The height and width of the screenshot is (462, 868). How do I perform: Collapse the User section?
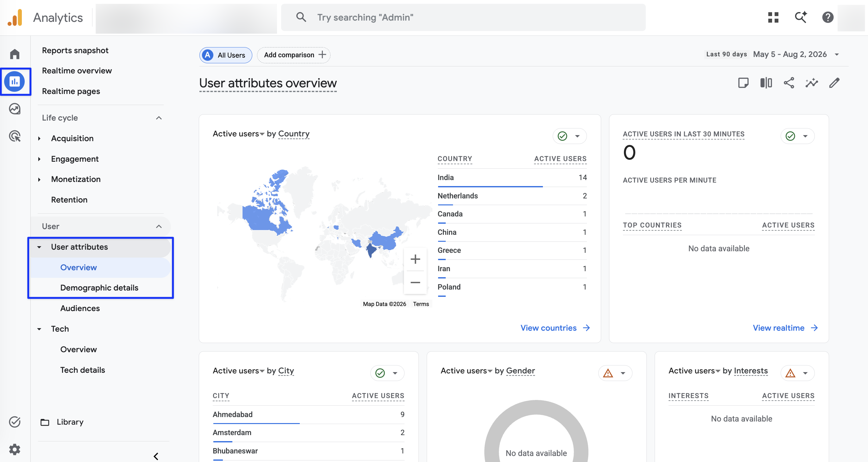[x=159, y=226]
